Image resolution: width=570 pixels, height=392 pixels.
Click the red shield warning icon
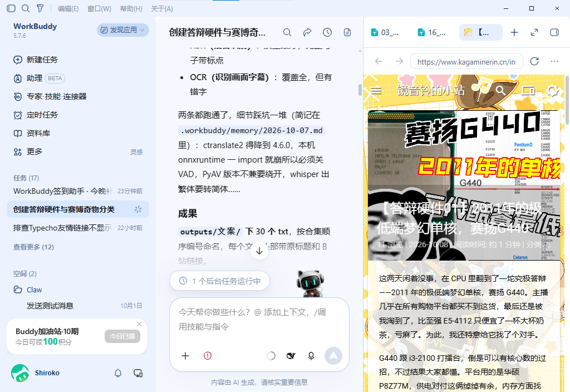pyautogui.click(x=208, y=356)
